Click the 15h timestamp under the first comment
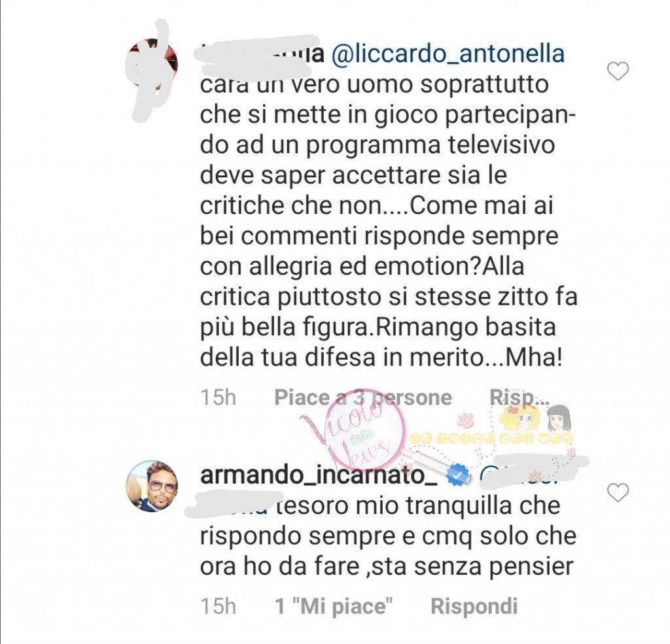The height and width of the screenshot is (644, 670). pos(219,398)
